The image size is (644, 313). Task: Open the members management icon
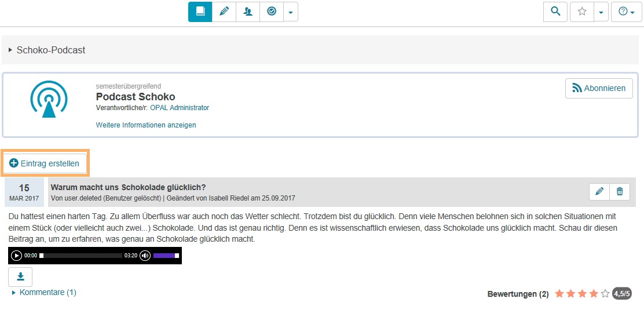[248, 12]
